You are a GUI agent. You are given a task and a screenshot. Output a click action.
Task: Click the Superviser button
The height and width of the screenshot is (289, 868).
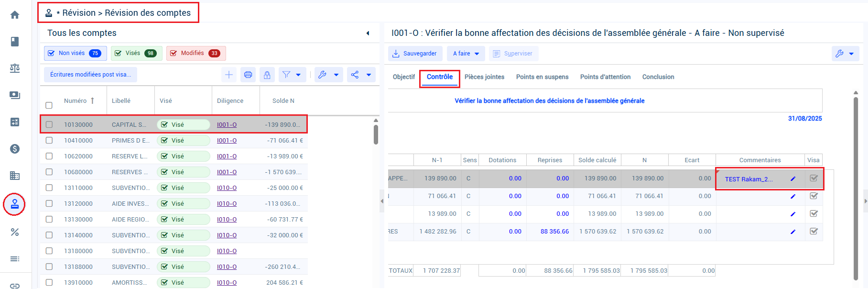[513, 54]
